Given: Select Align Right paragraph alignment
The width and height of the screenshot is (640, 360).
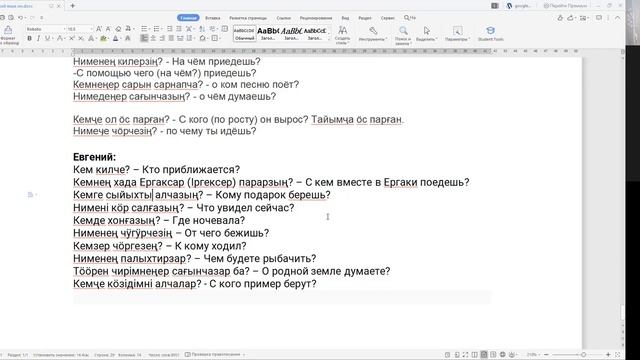Looking at the screenshot, I should pyautogui.click(x=162, y=38).
